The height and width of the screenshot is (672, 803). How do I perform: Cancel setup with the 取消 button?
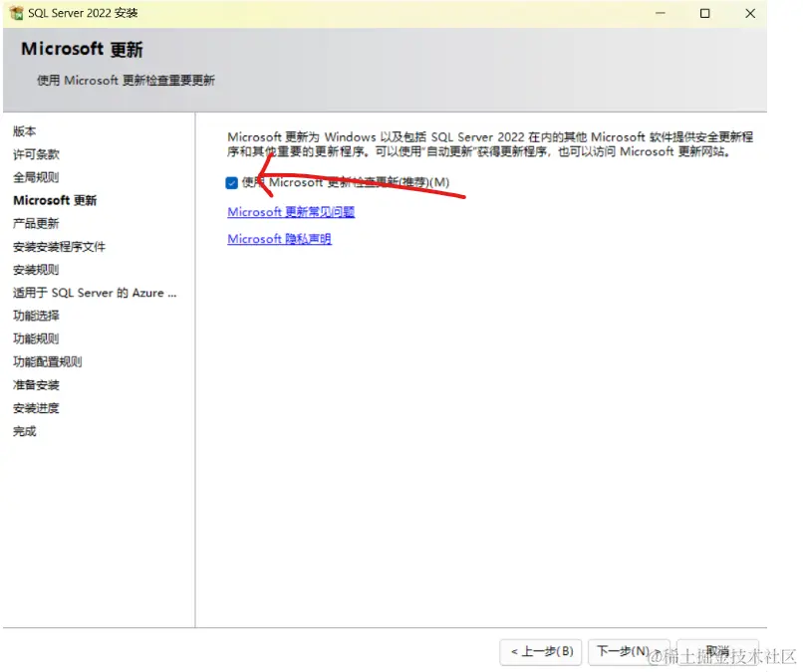point(717,651)
